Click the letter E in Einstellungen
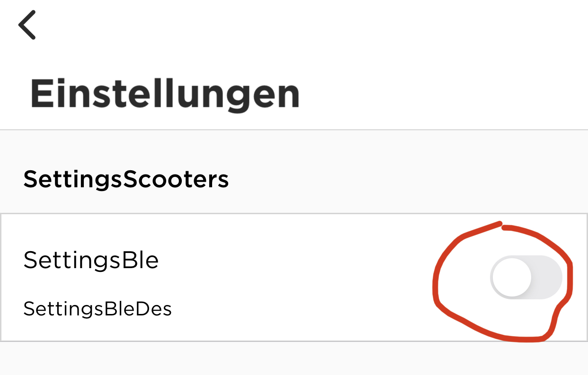 [x=41, y=95]
